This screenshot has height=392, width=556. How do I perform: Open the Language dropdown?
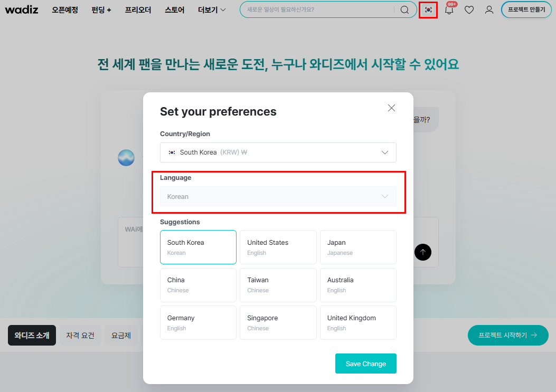(278, 196)
